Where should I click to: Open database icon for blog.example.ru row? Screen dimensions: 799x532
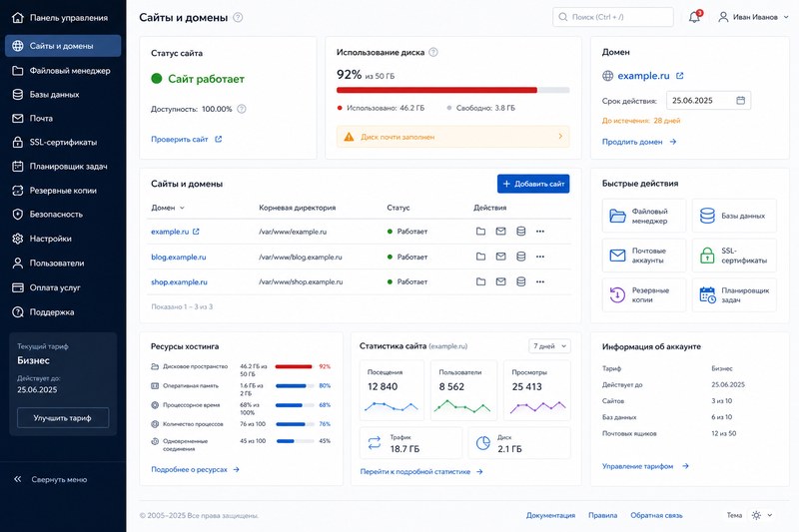(520, 257)
